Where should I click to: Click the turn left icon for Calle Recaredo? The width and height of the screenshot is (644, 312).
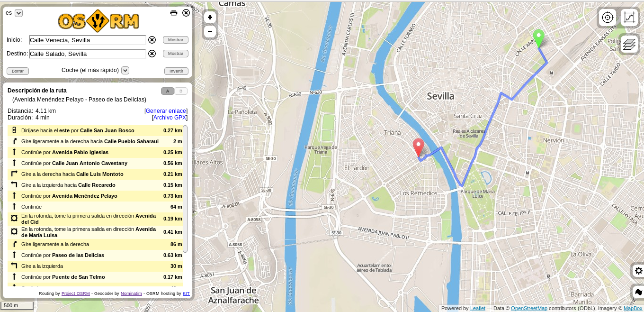14,185
